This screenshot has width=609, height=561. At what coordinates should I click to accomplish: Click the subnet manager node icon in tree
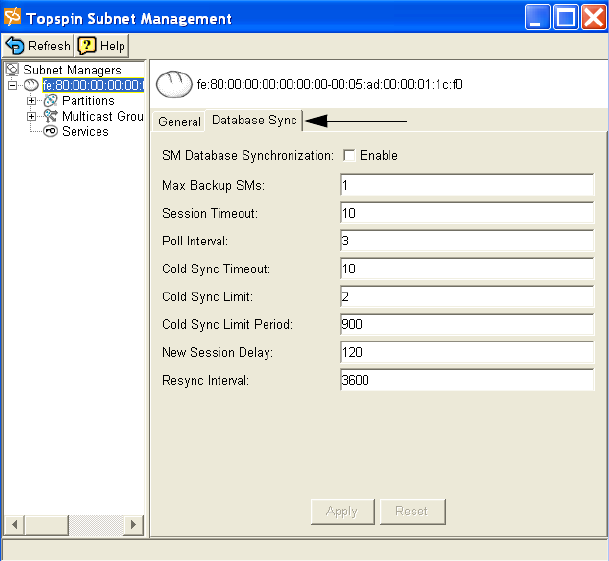click(31, 86)
